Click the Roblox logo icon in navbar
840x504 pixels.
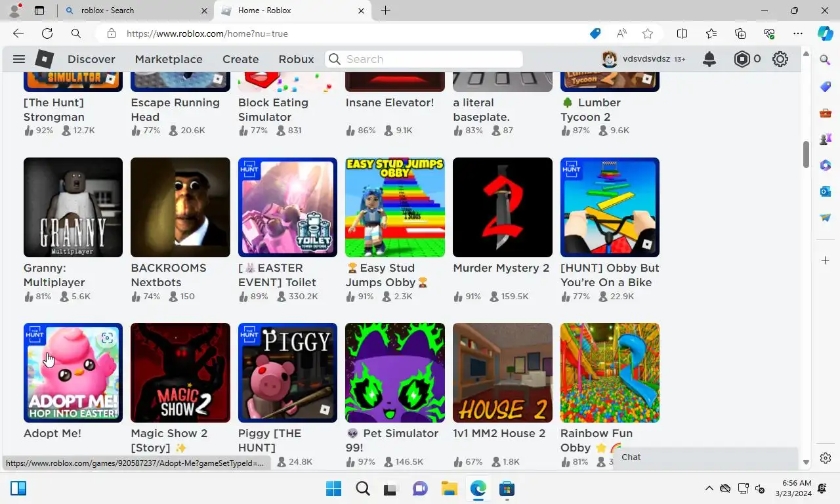pyautogui.click(x=44, y=59)
